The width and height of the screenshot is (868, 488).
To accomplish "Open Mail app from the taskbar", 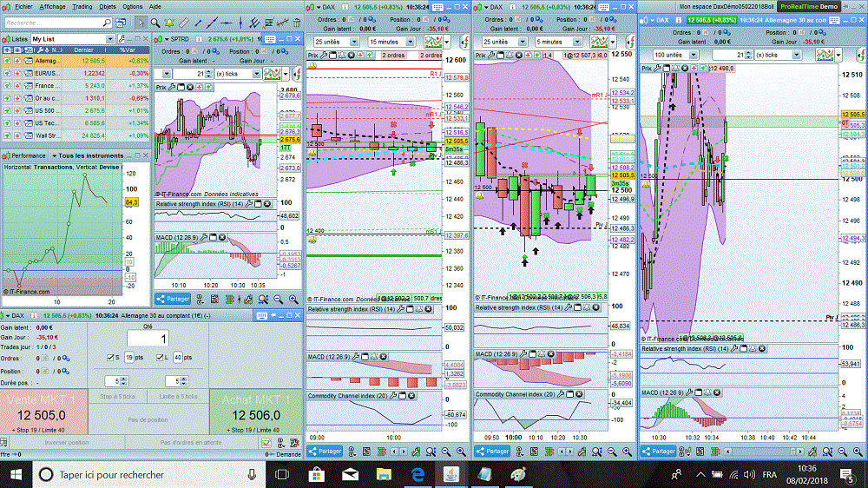I will tap(350, 475).
